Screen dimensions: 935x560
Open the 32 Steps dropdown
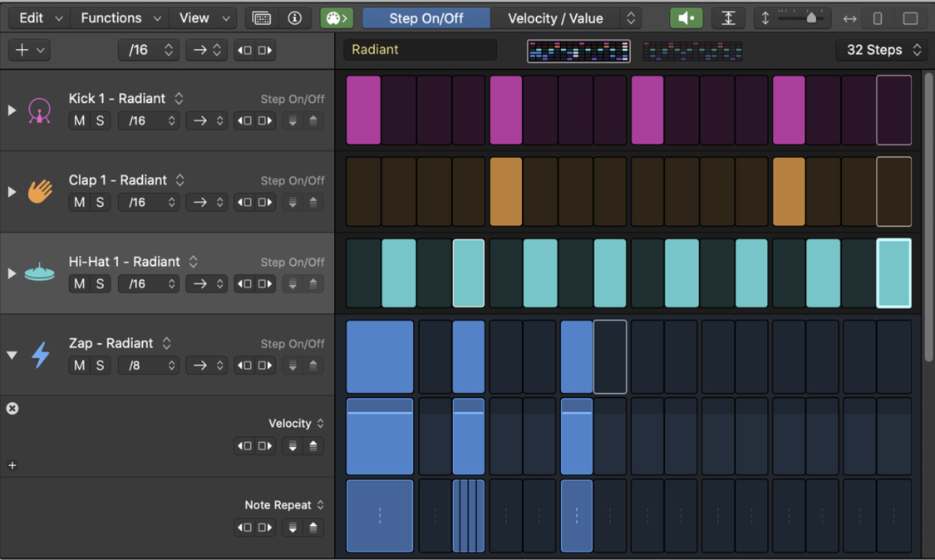pos(879,50)
